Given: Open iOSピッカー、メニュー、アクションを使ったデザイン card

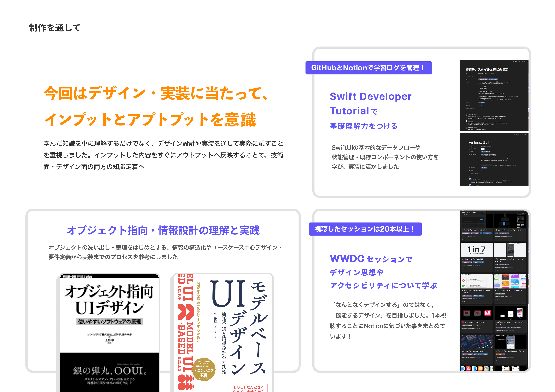Looking at the screenshot, I should [x=510, y=319].
